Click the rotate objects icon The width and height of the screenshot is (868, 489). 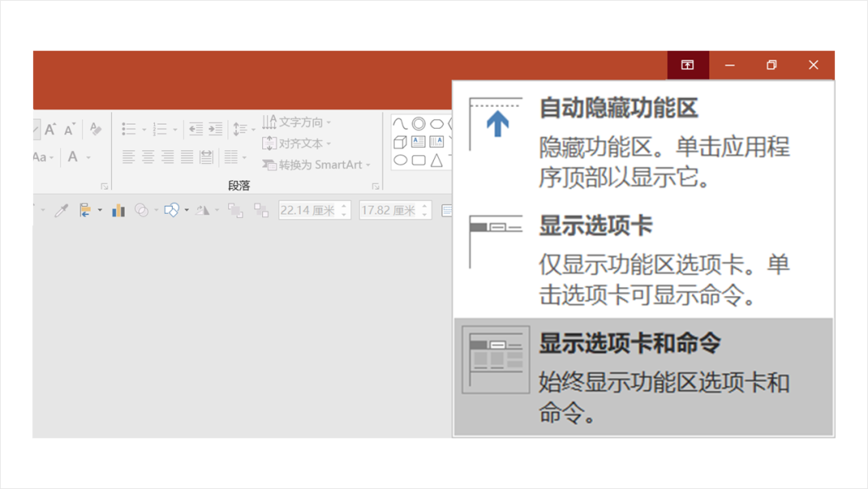(203, 211)
